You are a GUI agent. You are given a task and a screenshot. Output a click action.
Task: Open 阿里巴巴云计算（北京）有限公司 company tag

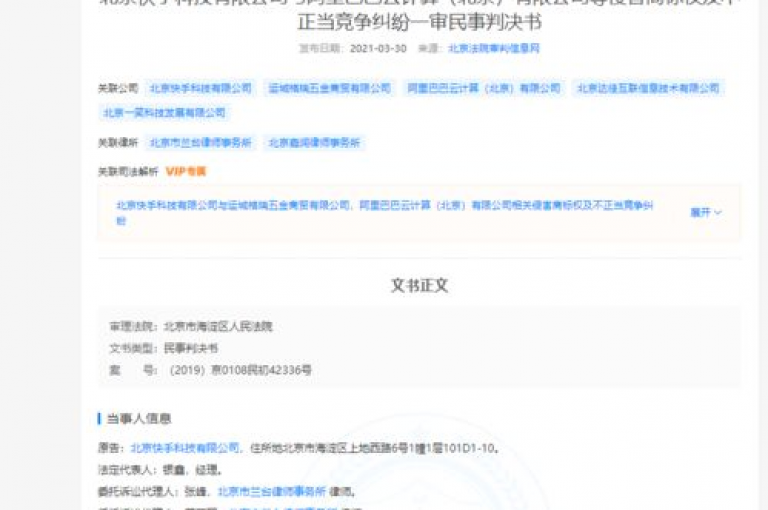point(484,88)
